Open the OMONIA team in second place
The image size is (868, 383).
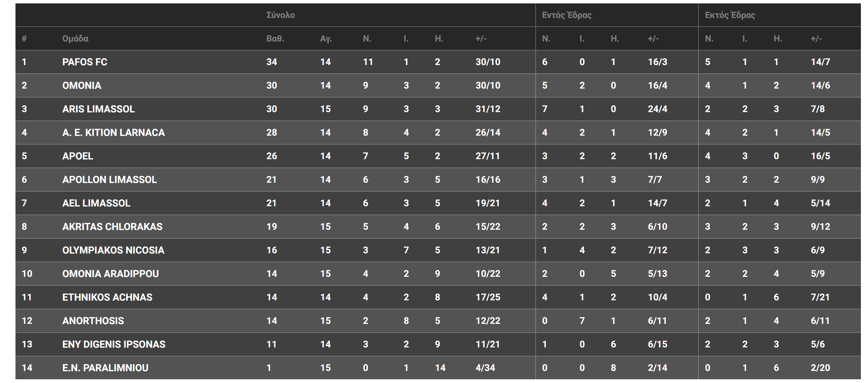click(x=82, y=86)
